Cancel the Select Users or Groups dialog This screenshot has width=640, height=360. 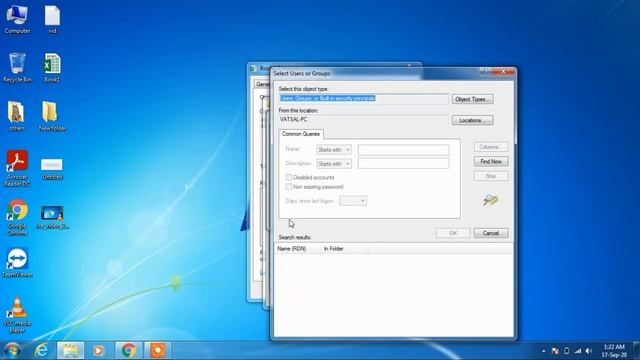coord(491,233)
